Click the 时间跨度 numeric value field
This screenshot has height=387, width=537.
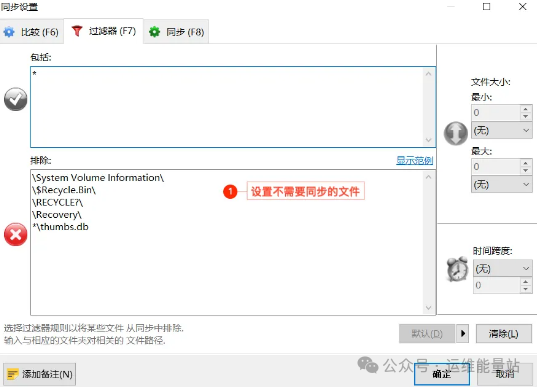[x=497, y=285]
